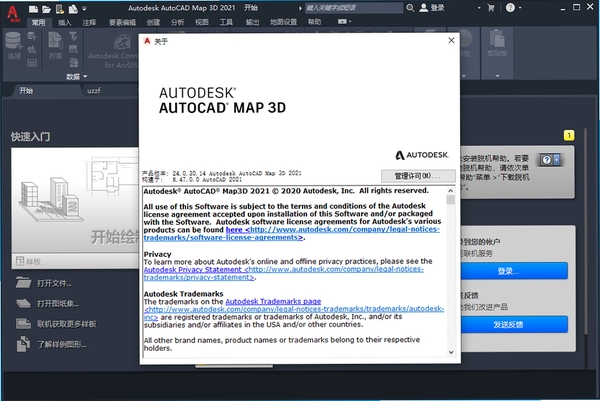Click the keyword search input field

click(x=354, y=8)
